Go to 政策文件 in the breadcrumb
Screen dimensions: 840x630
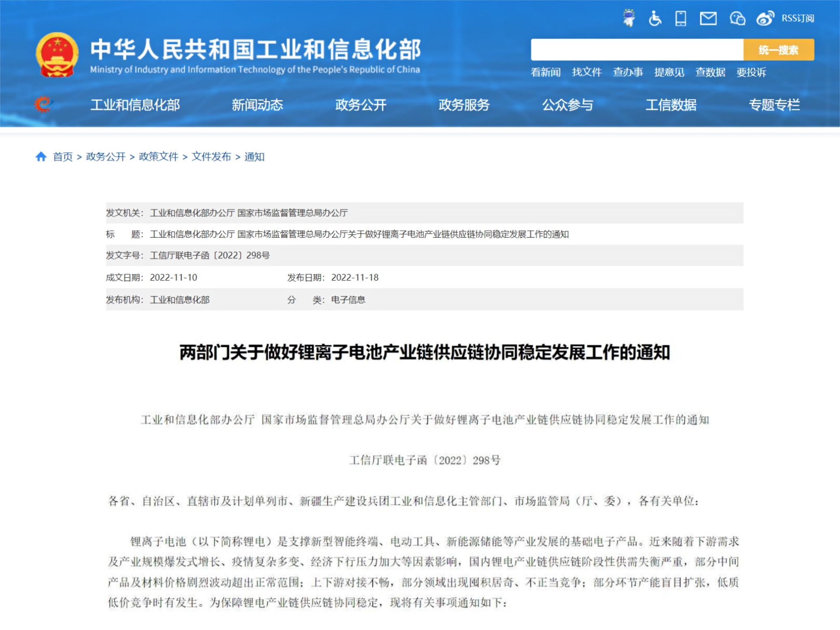(159, 157)
